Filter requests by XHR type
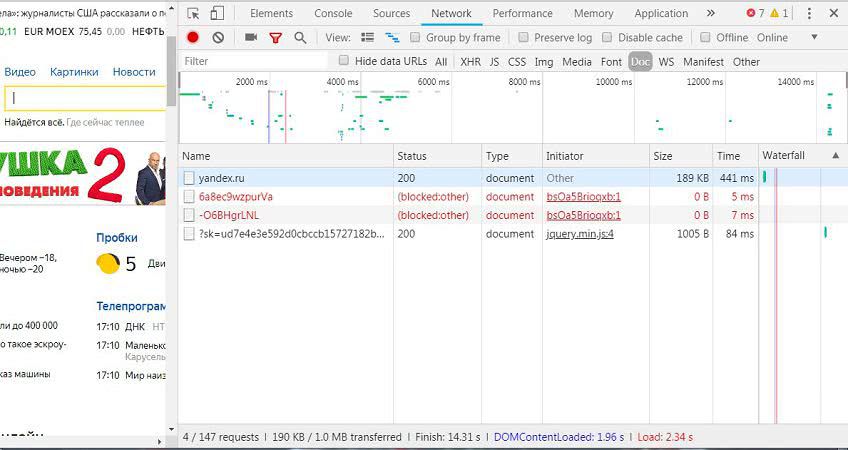 click(x=470, y=61)
